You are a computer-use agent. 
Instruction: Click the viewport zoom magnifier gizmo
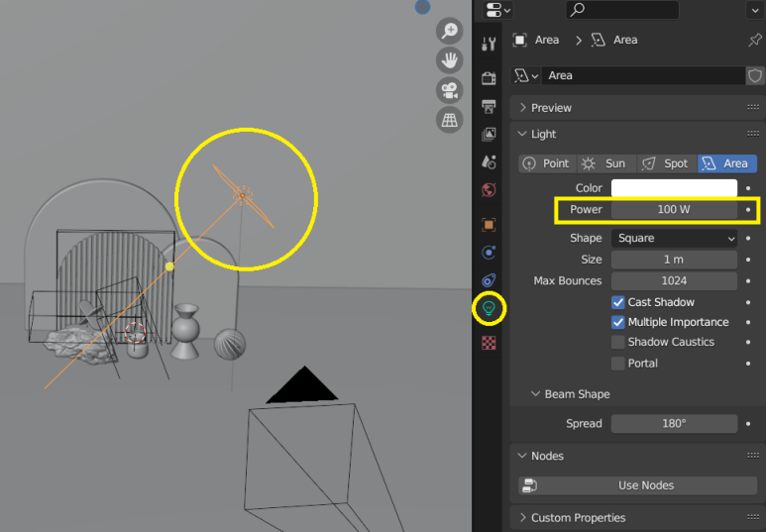(x=450, y=32)
